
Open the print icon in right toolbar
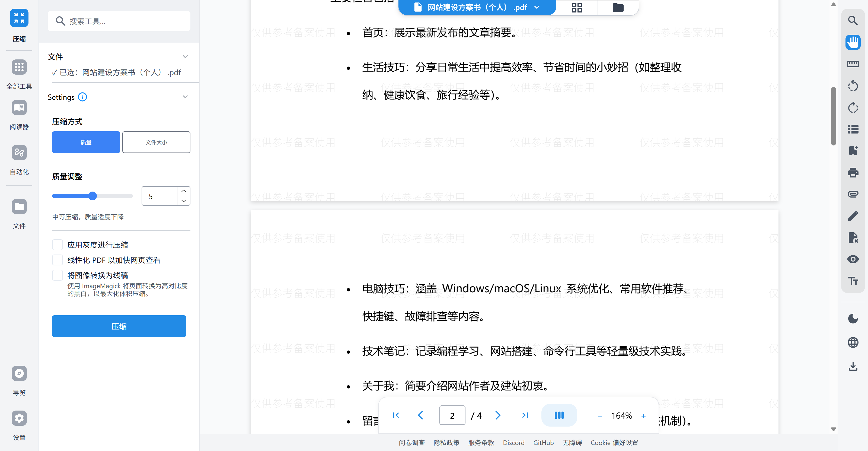pos(853,173)
